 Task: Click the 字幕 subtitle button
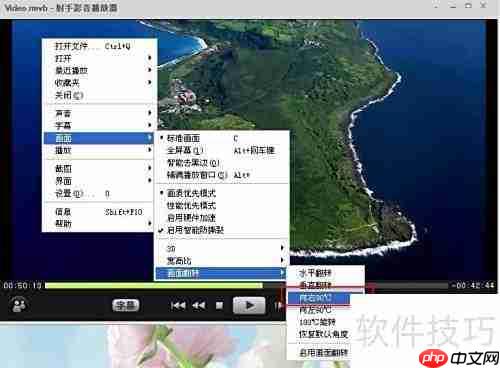point(126,305)
